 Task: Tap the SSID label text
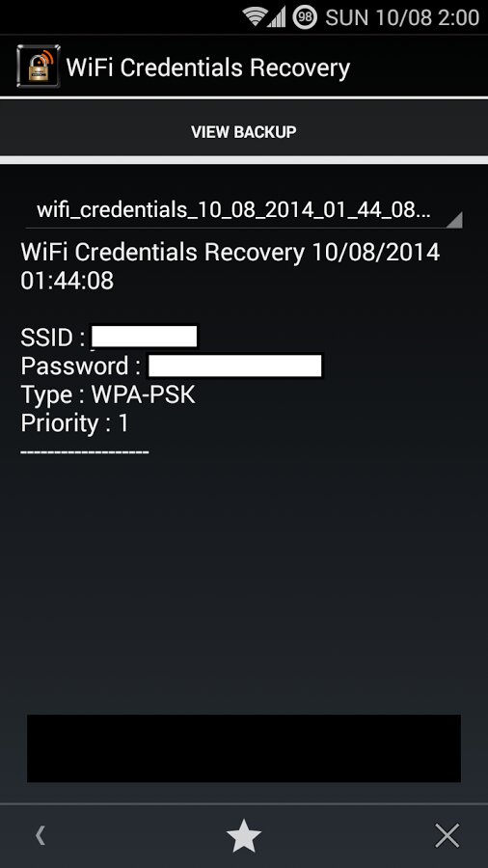coord(47,338)
